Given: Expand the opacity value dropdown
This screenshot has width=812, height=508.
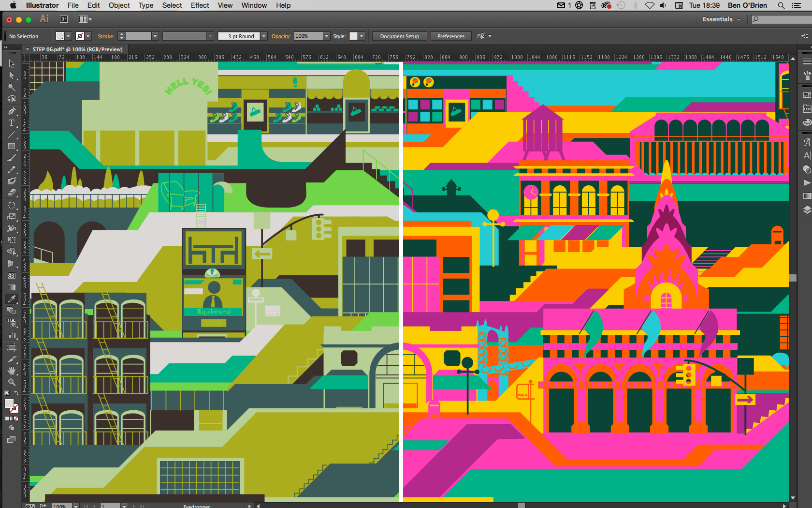Looking at the screenshot, I should (x=327, y=36).
